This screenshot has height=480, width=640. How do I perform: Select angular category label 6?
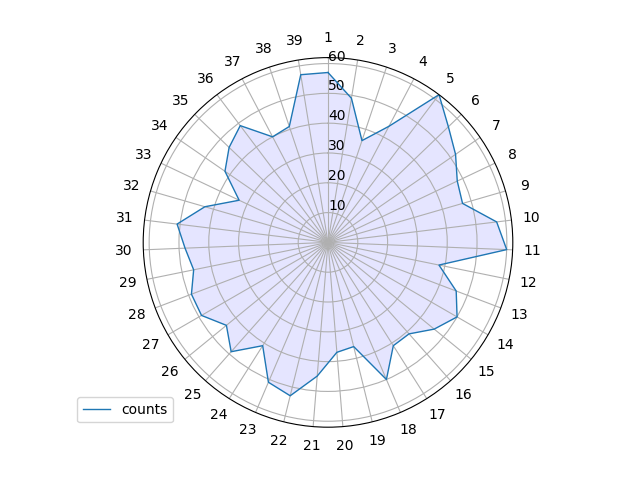tap(475, 100)
